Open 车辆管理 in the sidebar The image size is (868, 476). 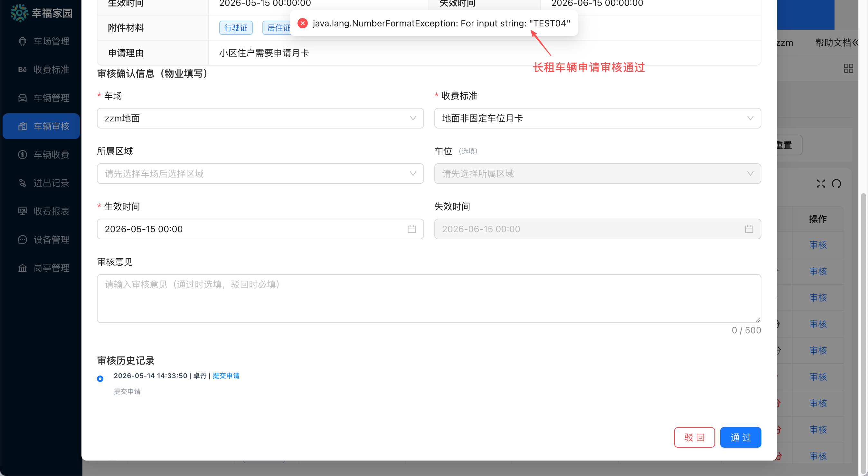[x=41, y=98]
